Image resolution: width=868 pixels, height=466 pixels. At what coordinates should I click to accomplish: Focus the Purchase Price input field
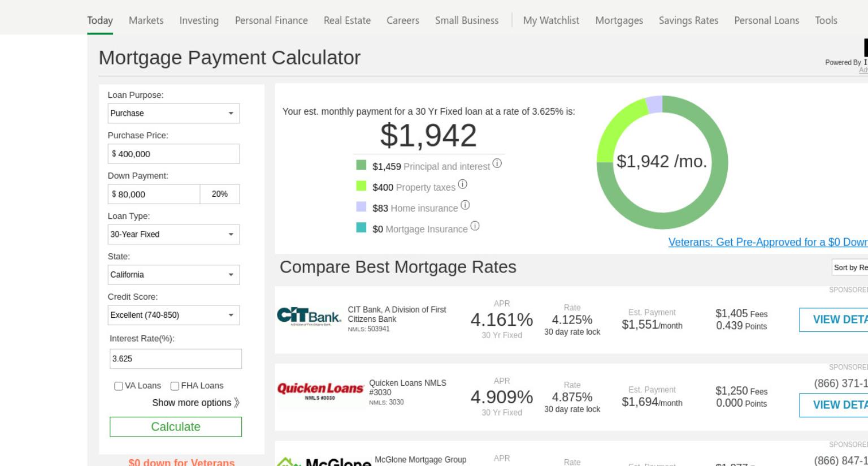click(x=173, y=154)
